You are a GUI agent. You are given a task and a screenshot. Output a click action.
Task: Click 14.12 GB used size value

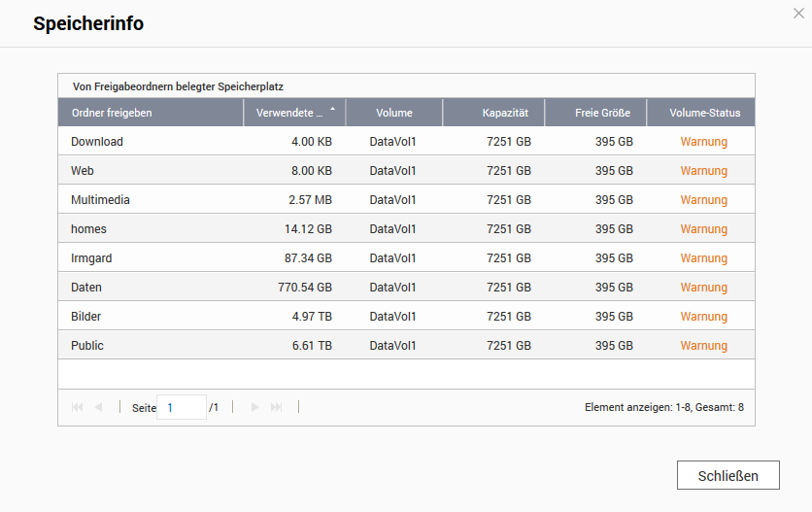[x=308, y=228]
